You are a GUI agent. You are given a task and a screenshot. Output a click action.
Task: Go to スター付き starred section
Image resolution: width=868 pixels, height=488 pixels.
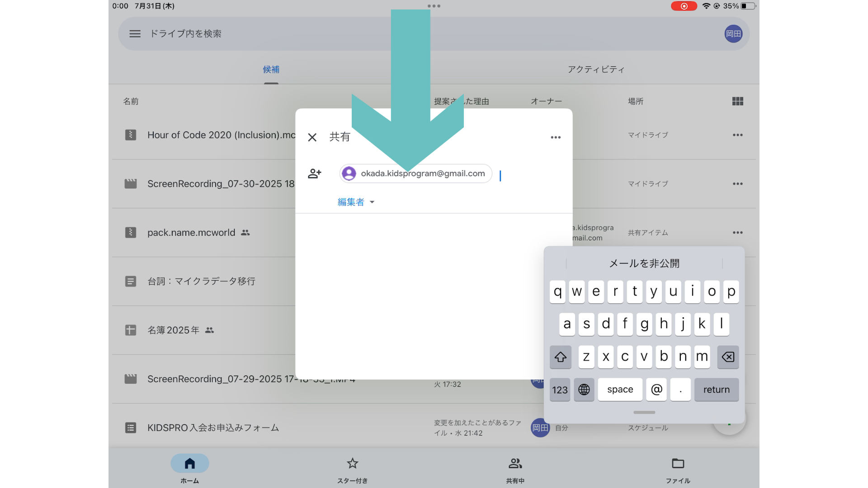click(352, 469)
